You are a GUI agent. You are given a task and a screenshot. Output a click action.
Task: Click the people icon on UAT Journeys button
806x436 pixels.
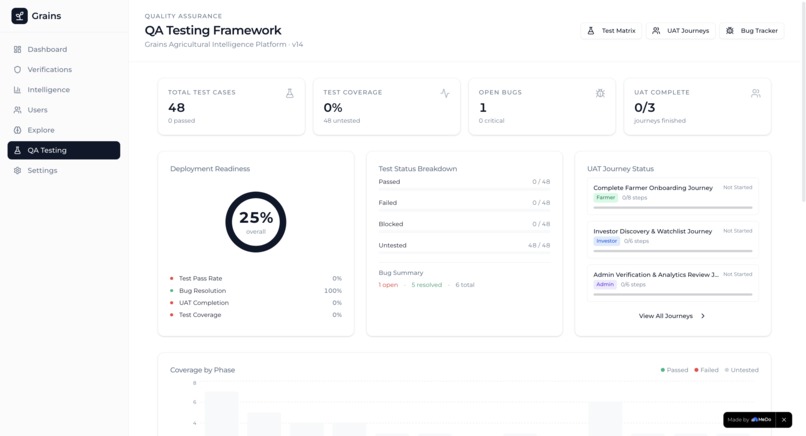pyautogui.click(x=656, y=31)
